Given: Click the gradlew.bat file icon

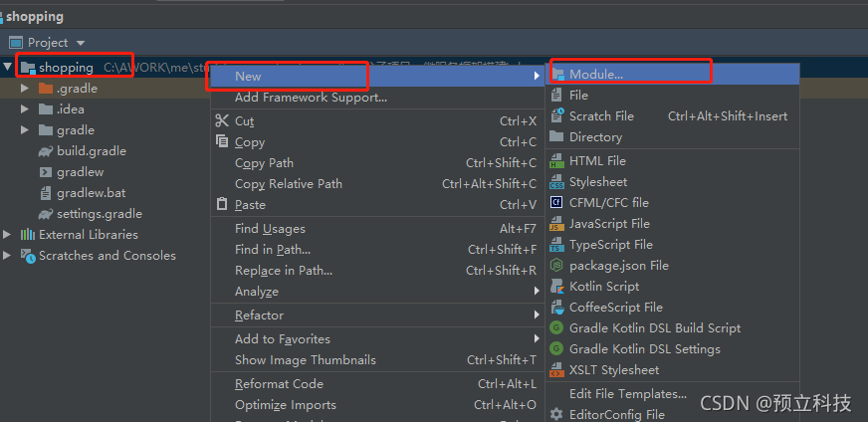Looking at the screenshot, I should point(46,193).
